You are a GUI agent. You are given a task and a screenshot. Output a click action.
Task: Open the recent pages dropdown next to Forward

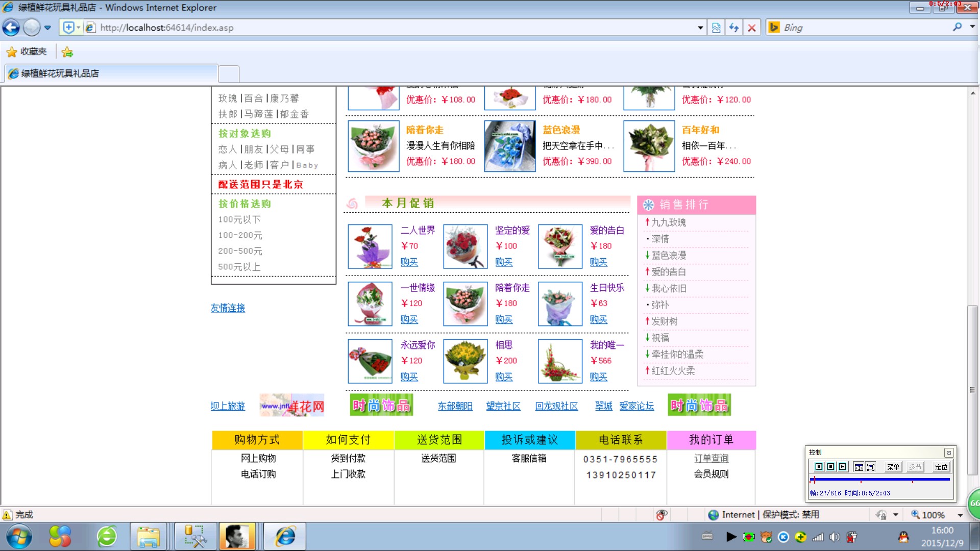47,28
